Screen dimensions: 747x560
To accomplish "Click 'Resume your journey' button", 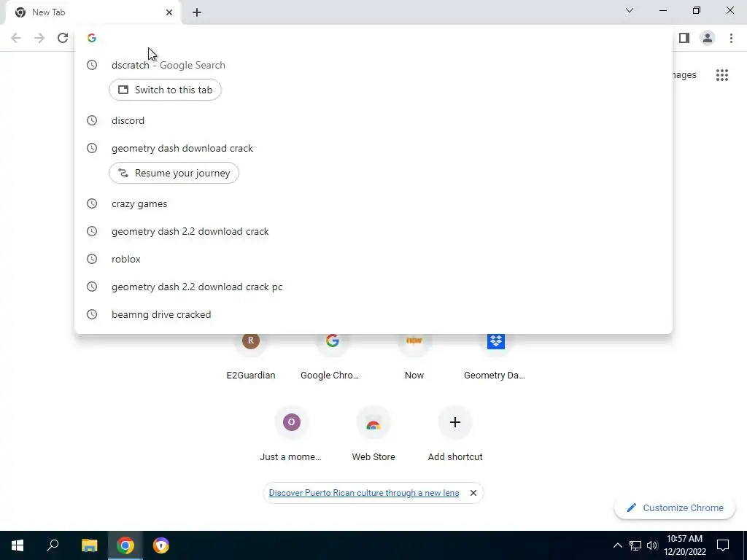I will pos(174,173).
